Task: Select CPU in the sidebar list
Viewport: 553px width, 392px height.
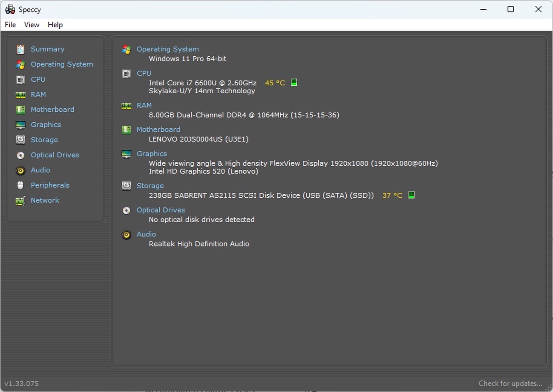Action: pyautogui.click(x=38, y=79)
